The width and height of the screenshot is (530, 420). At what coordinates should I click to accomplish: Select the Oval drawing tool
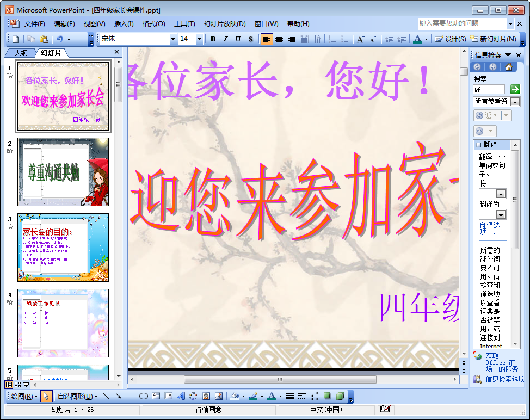(x=144, y=396)
